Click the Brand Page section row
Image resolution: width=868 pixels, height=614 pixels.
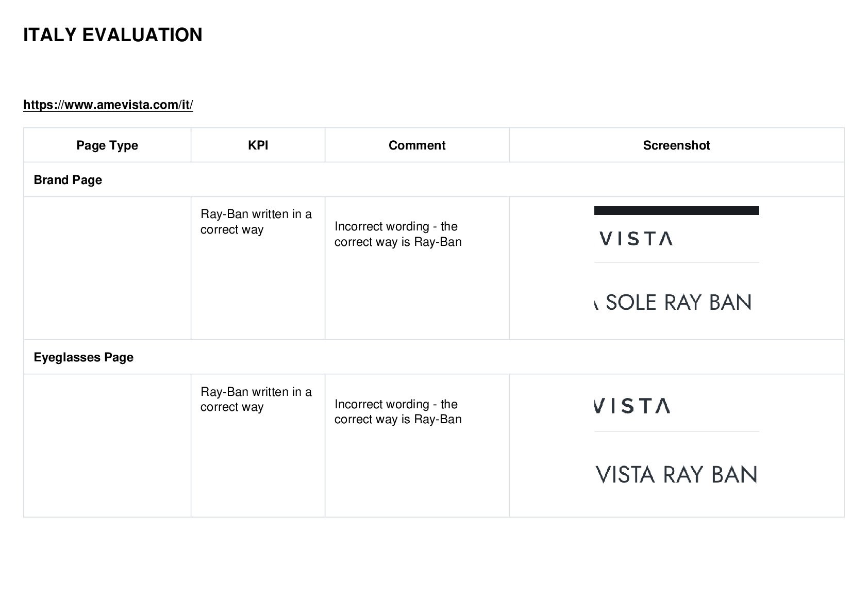(x=433, y=179)
